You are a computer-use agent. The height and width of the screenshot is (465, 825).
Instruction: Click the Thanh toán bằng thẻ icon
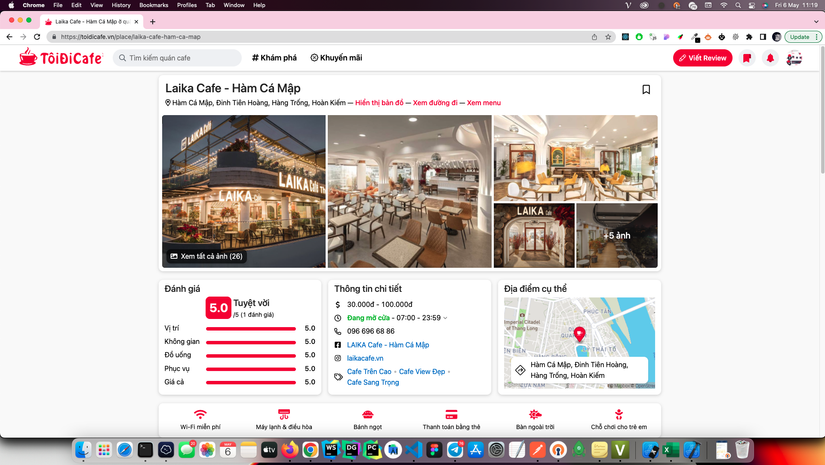[451, 415]
